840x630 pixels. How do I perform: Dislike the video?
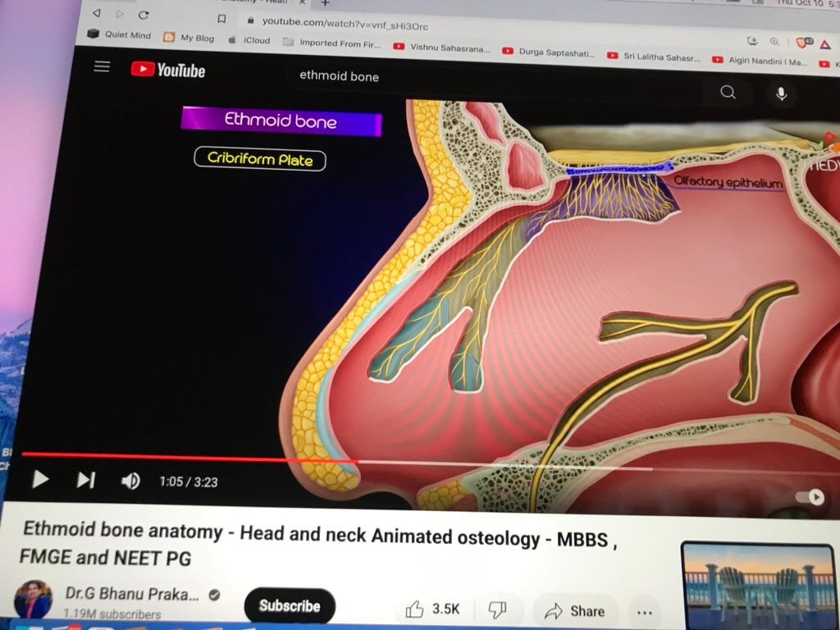pyautogui.click(x=498, y=609)
